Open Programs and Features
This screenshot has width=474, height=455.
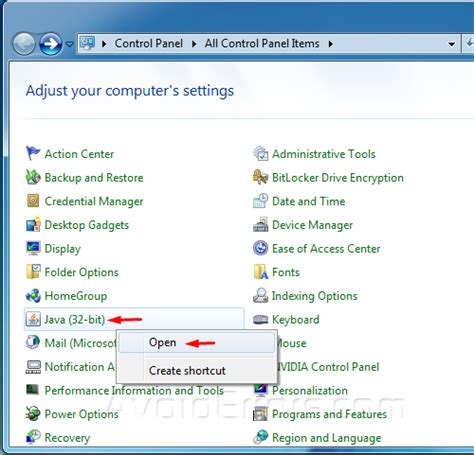[329, 414]
